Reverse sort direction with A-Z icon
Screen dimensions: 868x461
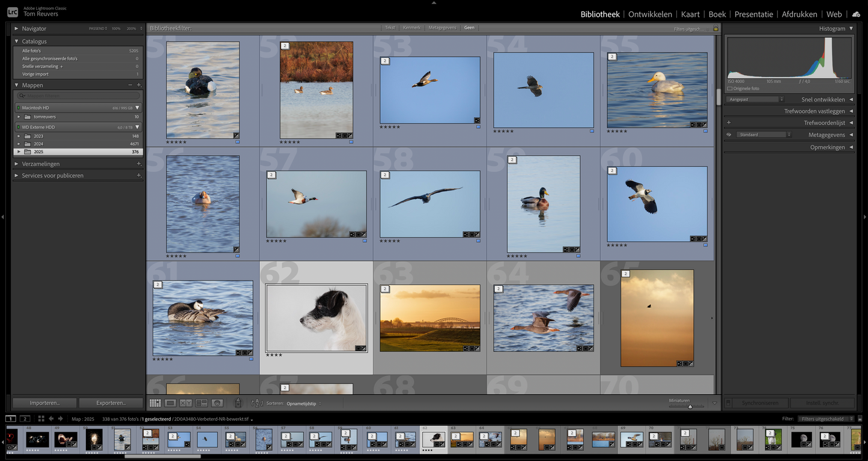pyautogui.click(x=256, y=403)
